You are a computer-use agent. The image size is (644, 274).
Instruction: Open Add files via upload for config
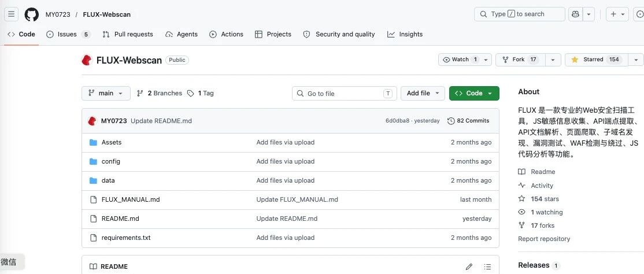286,161
